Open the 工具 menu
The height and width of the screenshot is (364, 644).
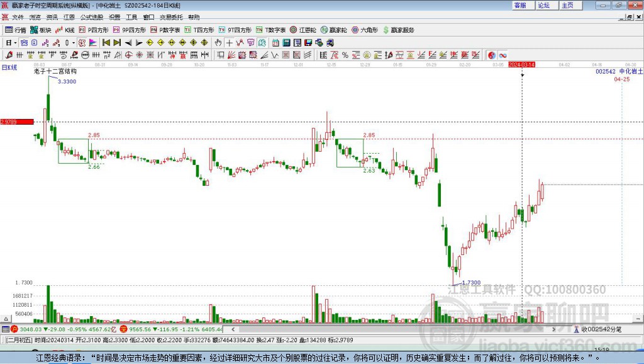(x=131, y=17)
